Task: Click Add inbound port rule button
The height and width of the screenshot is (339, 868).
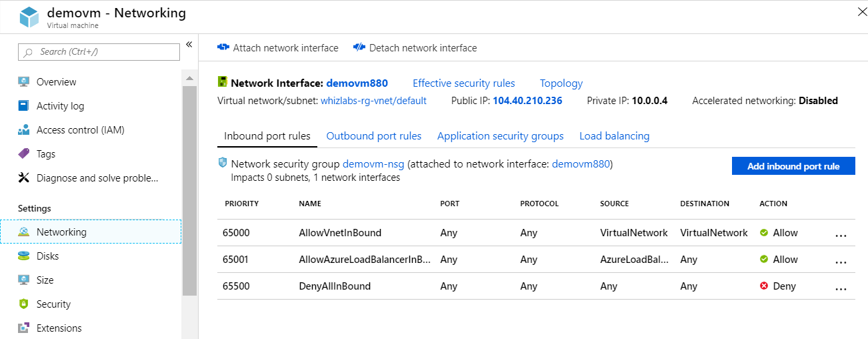Action: pyautogui.click(x=793, y=166)
